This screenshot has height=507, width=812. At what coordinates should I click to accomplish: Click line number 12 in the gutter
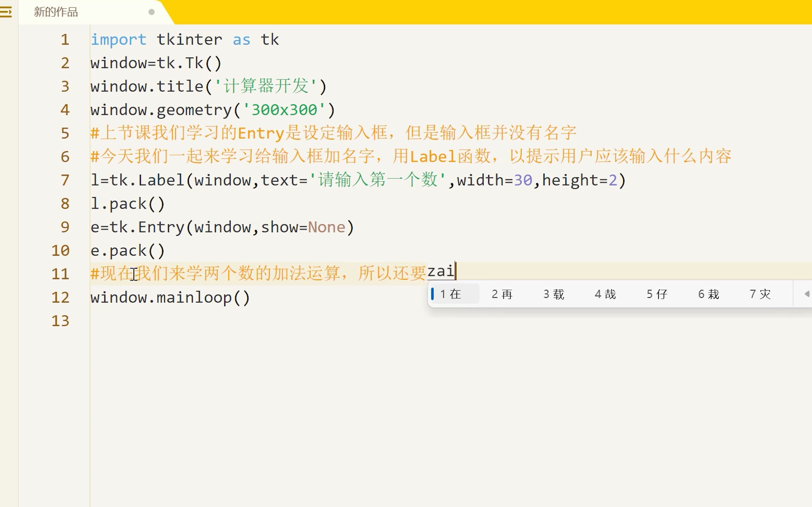click(x=60, y=298)
